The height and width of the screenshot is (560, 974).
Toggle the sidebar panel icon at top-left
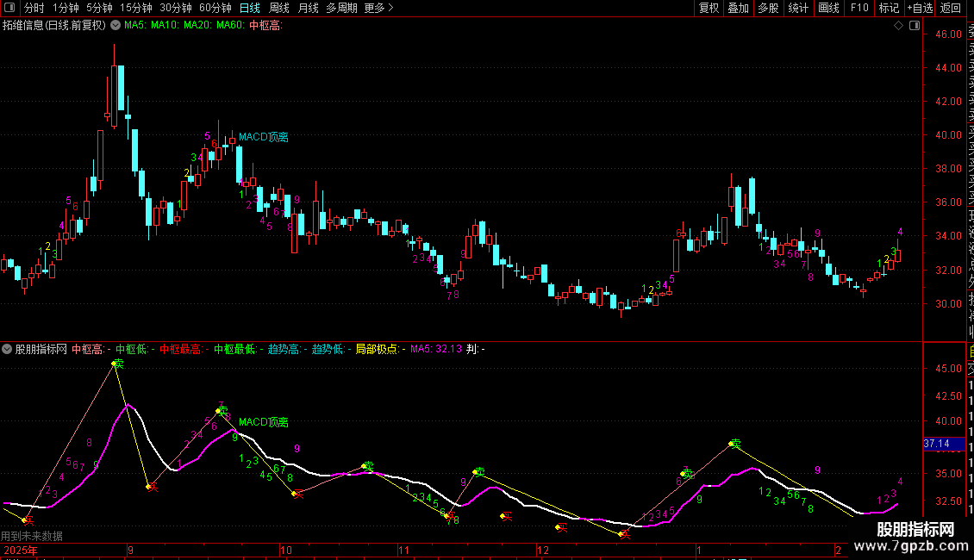(x=9, y=8)
